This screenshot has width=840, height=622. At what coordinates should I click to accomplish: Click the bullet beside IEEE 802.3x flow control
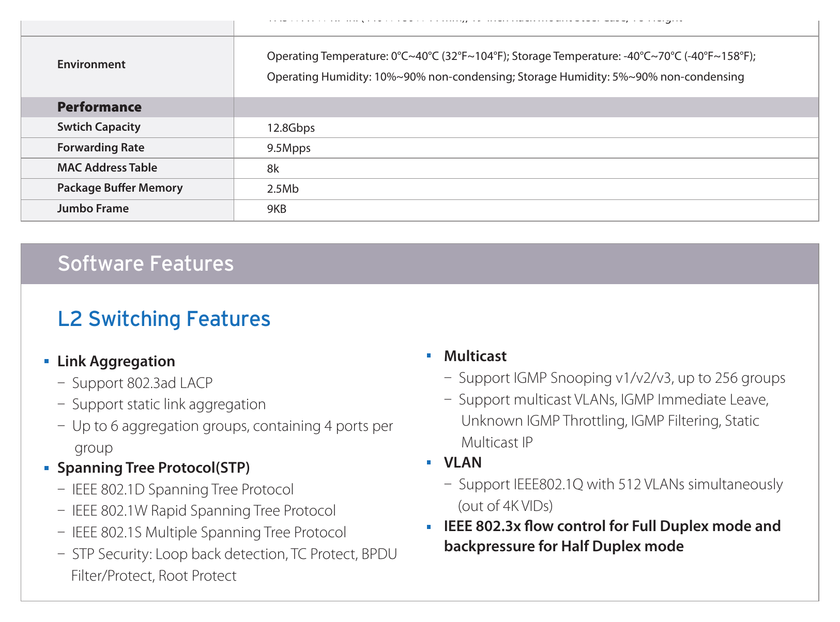coord(429,527)
